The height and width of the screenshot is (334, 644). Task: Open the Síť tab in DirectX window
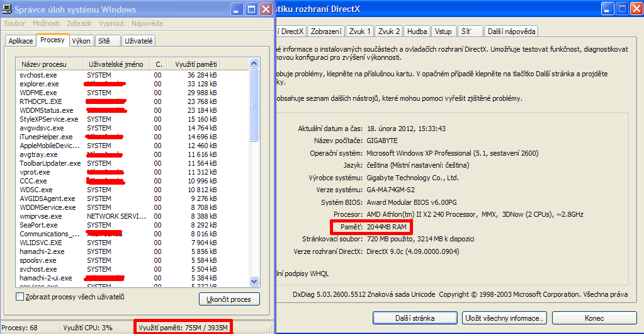(470, 32)
